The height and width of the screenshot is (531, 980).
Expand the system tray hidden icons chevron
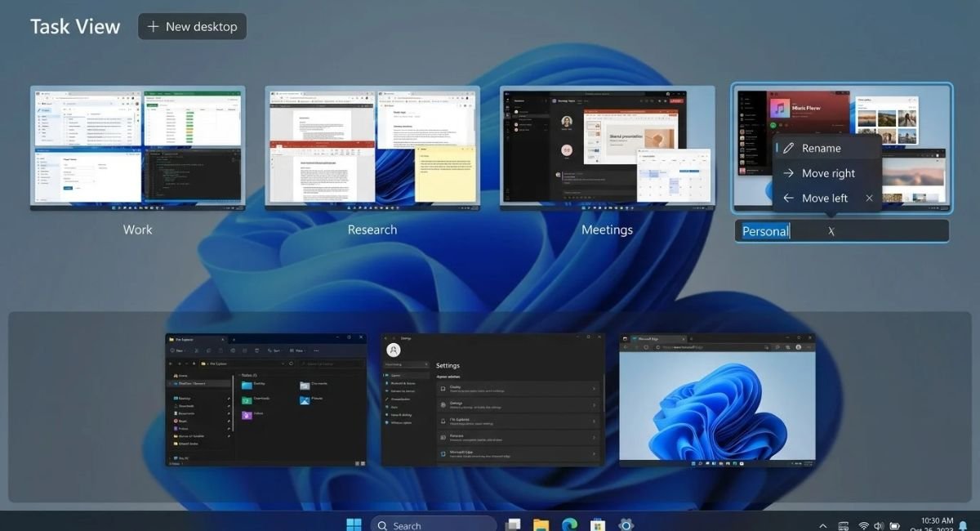click(x=822, y=525)
